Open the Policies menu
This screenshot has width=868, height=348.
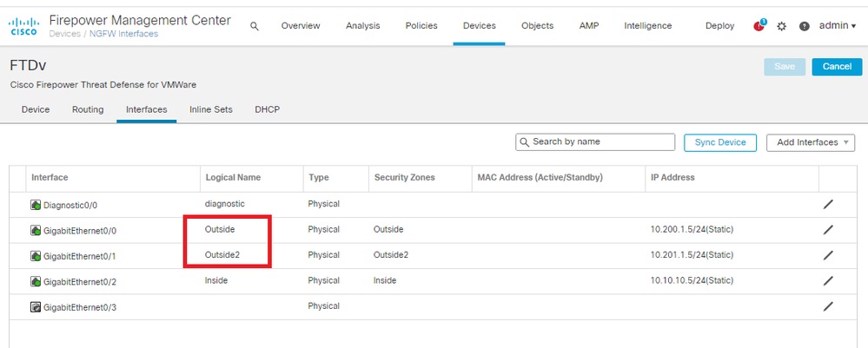click(x=421, y=26)
